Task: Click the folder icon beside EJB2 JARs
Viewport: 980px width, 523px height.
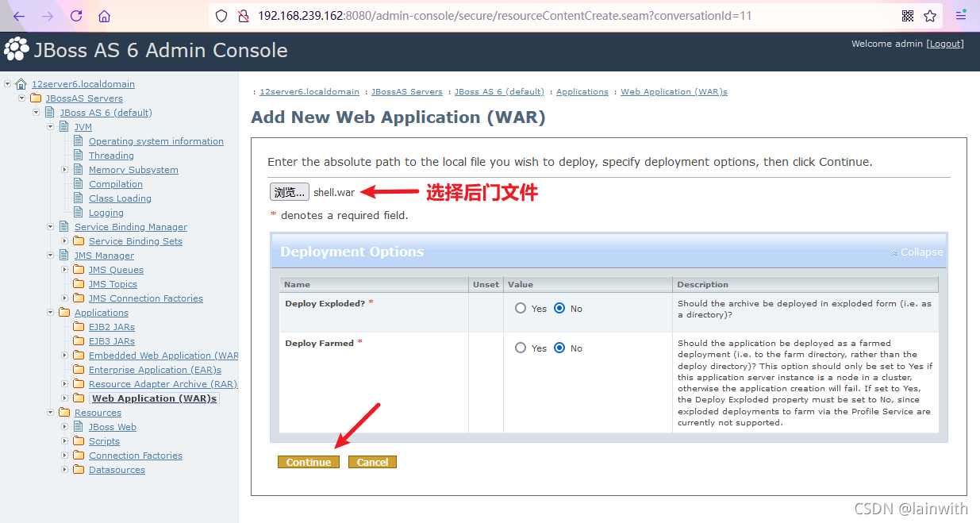Action: (x=79, y=327)
